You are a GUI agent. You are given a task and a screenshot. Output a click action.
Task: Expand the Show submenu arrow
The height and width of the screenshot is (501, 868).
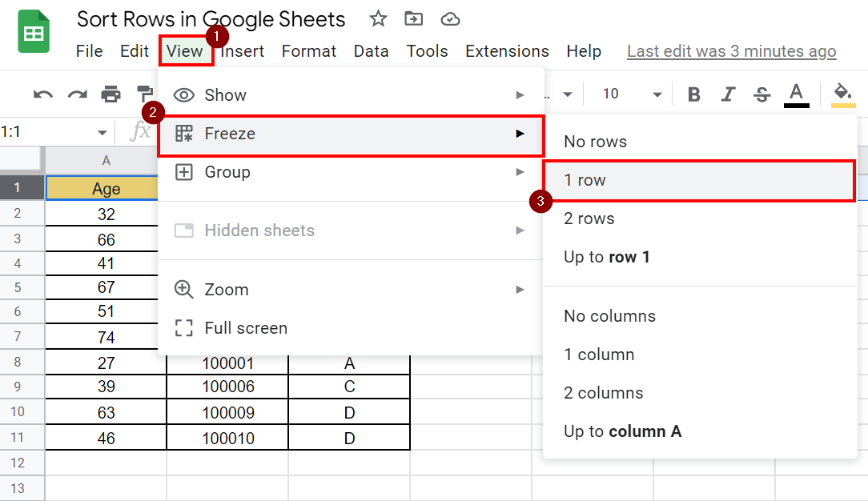tap(520, 95)
